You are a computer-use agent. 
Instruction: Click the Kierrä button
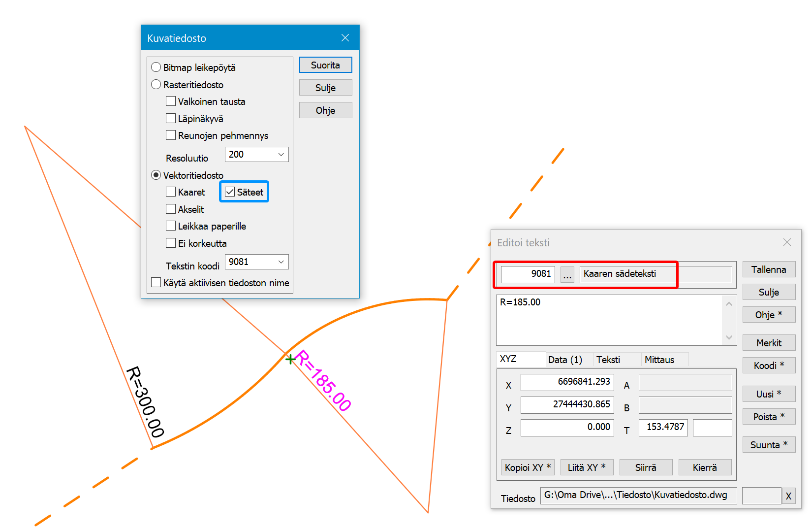[x=704, y=467]
